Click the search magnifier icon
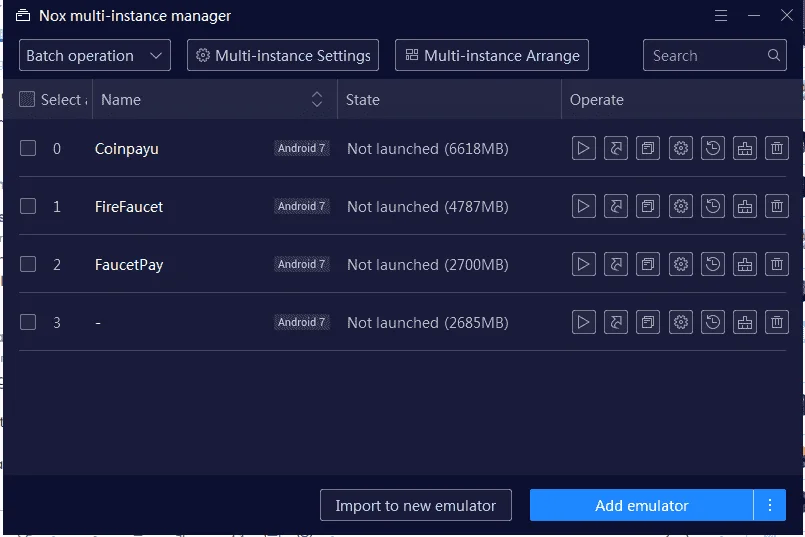The height and width of the screenshot is (537, 805). pos(774,55)
